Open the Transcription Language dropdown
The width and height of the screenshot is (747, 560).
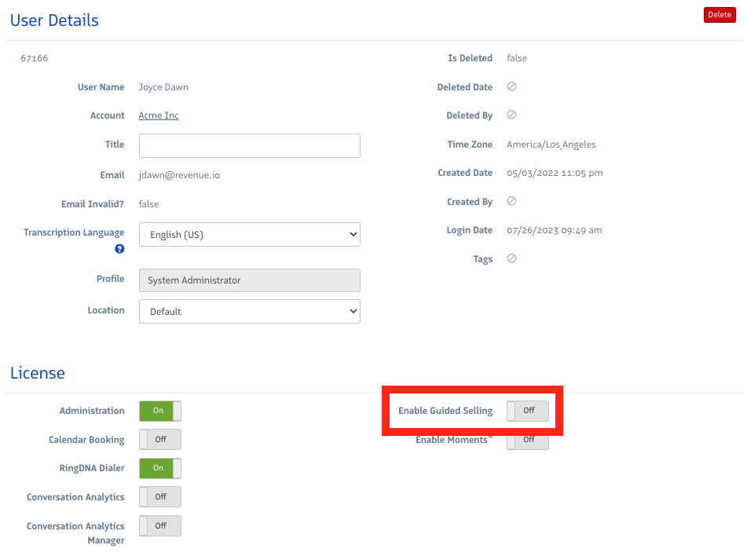pyautogui.click(x=249, y=234)
